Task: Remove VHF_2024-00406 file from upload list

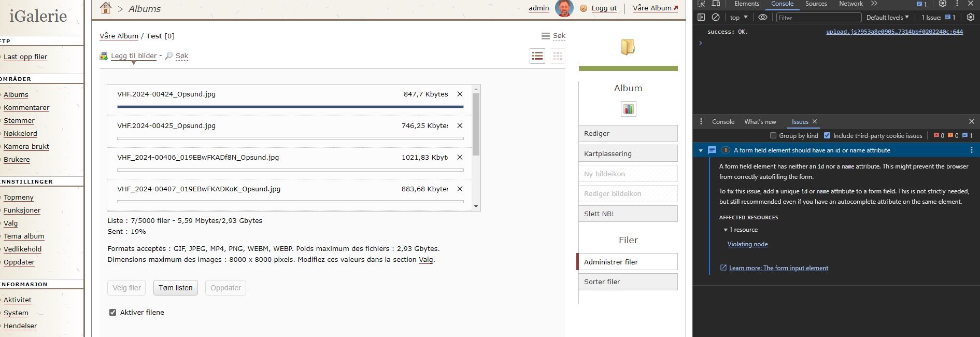Action: (x=460, y=158)
